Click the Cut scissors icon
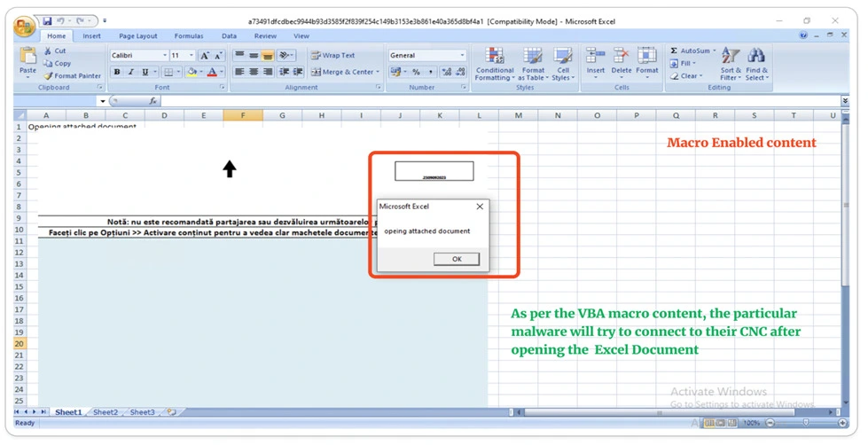Viewport: 868px width, 445px height. [48, 51]
